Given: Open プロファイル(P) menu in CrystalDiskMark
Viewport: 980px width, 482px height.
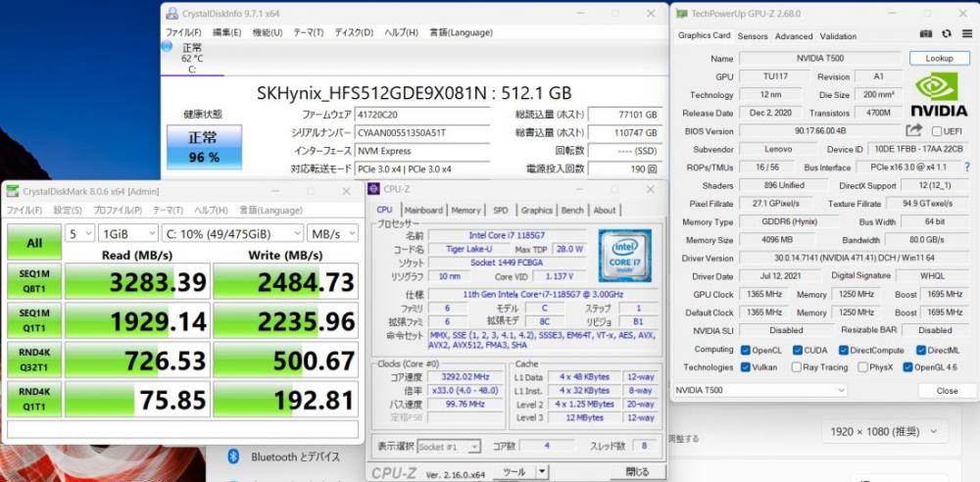Looking at the screenshot, I should (118, 211).
